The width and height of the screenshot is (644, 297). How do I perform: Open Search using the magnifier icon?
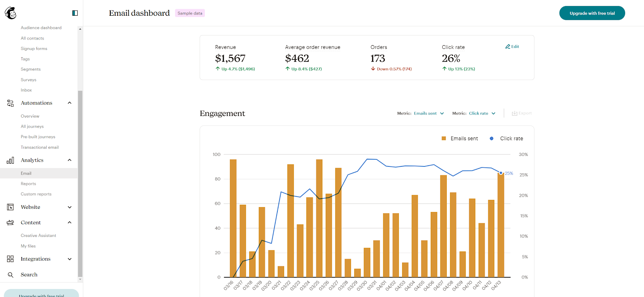[x=10, y=275]
